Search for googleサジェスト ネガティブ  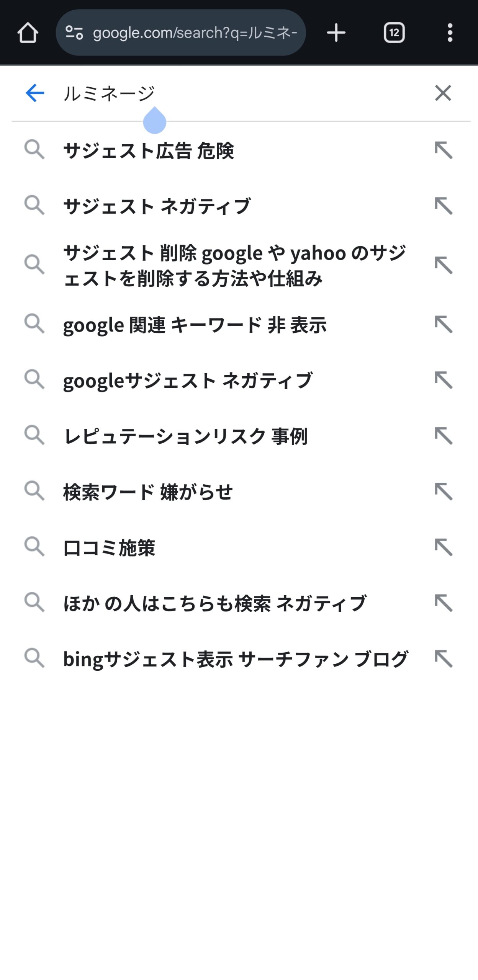(188, 380)
